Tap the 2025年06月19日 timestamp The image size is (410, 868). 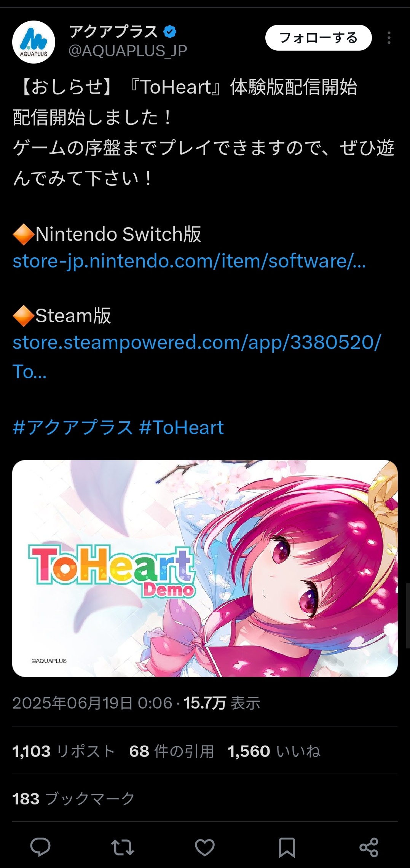(x=93, y=703)
